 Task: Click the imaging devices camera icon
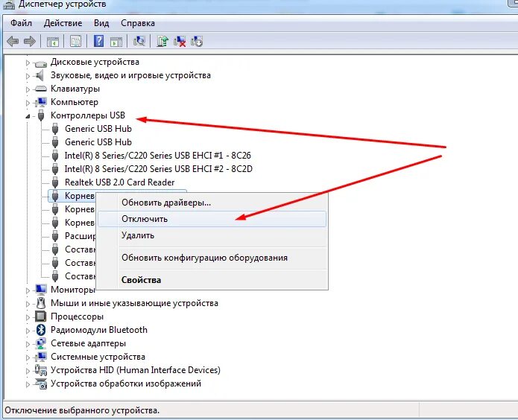click(x=41, y=384)
